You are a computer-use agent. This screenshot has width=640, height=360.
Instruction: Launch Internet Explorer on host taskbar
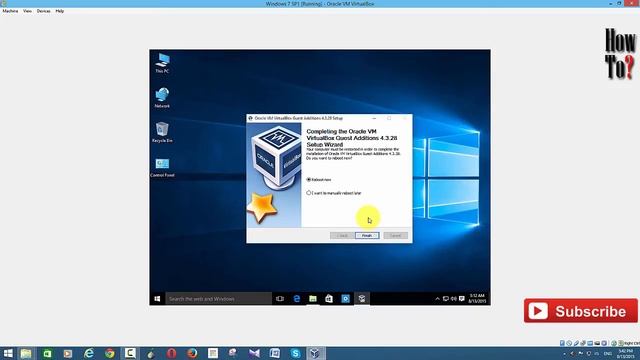point(89,353)
